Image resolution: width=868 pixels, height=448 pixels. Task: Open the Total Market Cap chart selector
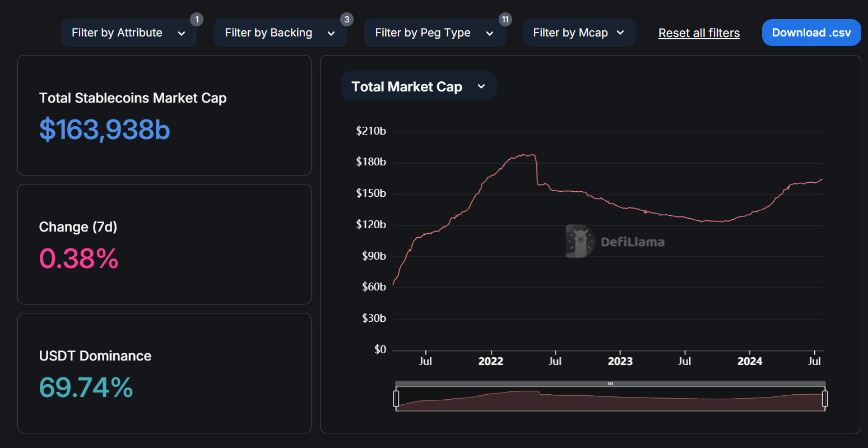point(419,86)
